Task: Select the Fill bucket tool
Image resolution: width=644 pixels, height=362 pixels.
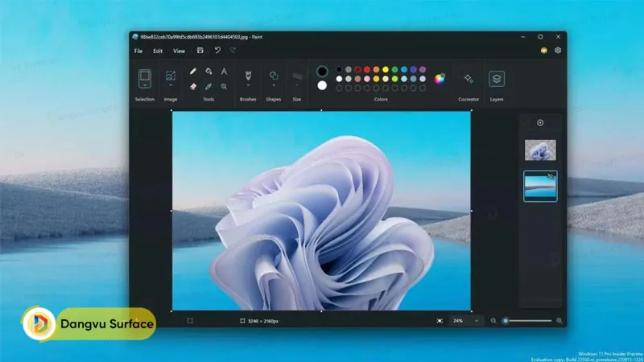Action: [x=208, y=72]
